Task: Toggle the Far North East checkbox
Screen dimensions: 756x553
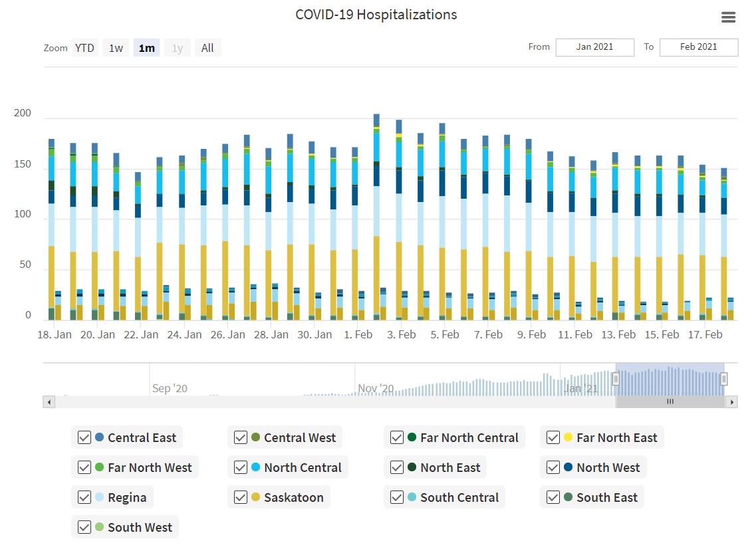Action: [x=553, y=438]
